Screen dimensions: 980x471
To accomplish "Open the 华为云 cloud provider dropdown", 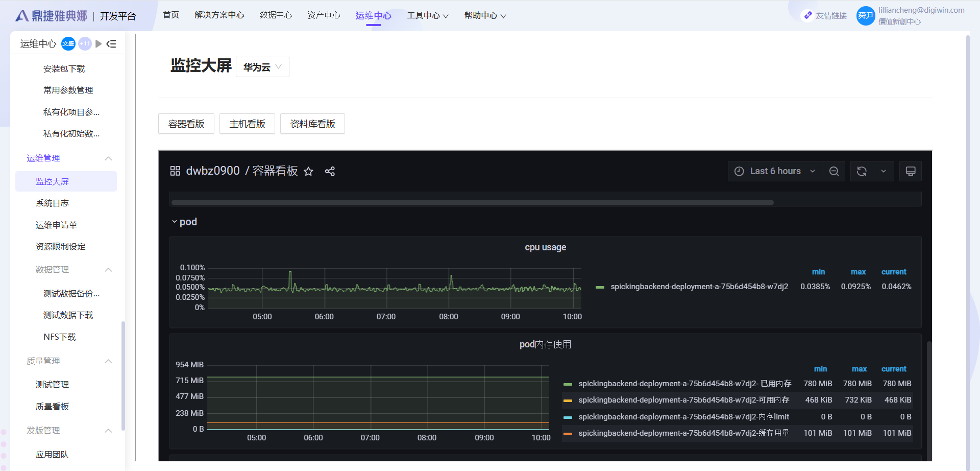I will tap(262, 67).
